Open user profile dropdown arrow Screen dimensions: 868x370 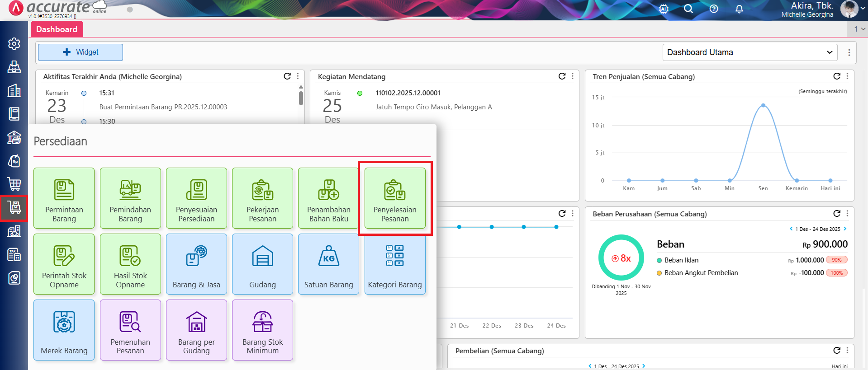pos(863,8)
